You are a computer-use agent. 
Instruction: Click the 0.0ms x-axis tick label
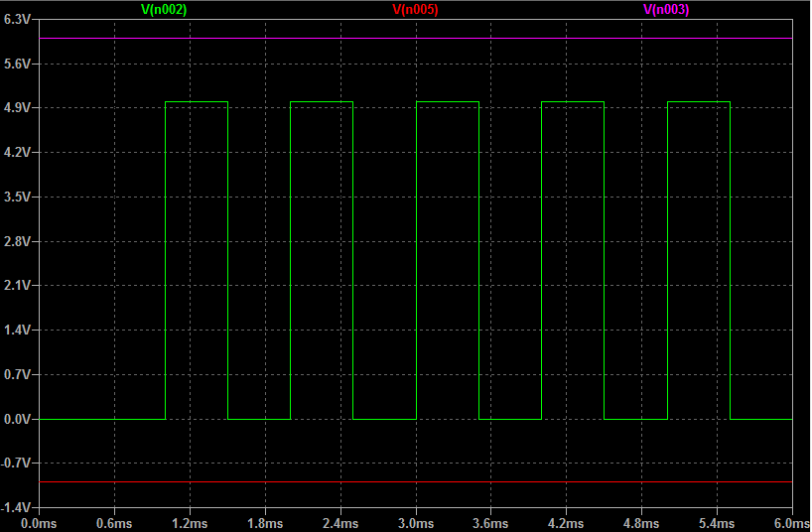point(38,523)
